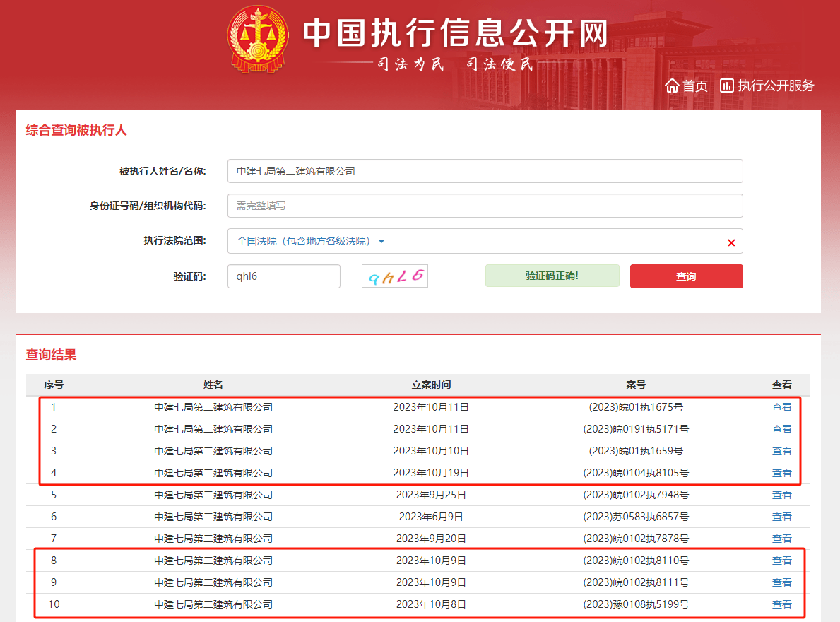Image resolution: width=840 pixels, height=622 pixels.
Task: Click the national emblem logo in header
Action: [259, 40]
